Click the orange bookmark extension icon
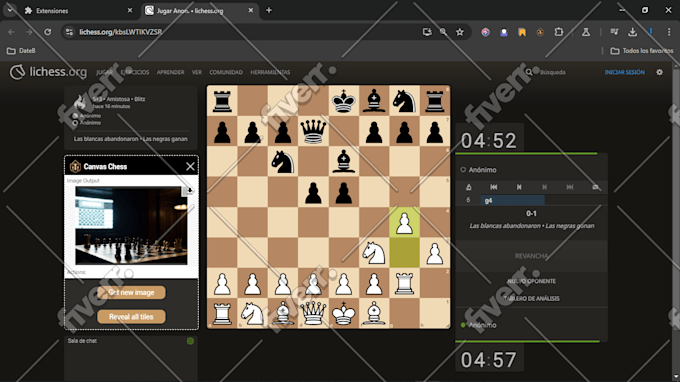This screenshot has height=382, width=680. click(522, 32)
